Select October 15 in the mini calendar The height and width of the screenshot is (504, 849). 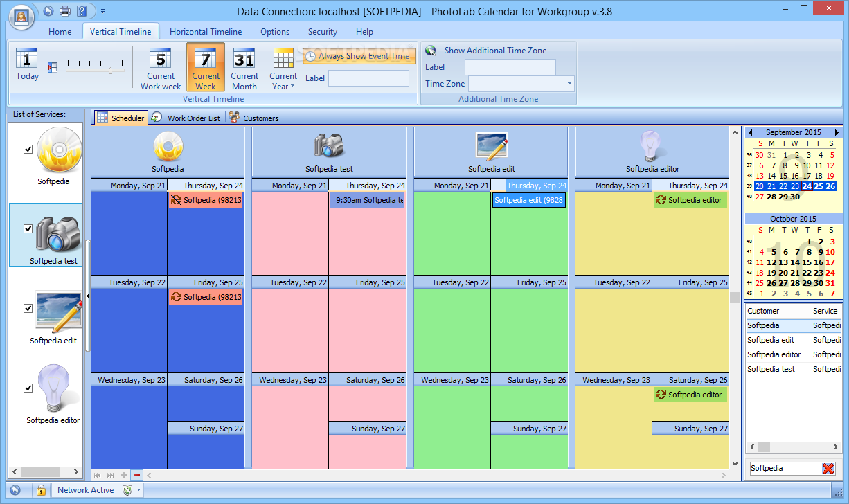807,262
